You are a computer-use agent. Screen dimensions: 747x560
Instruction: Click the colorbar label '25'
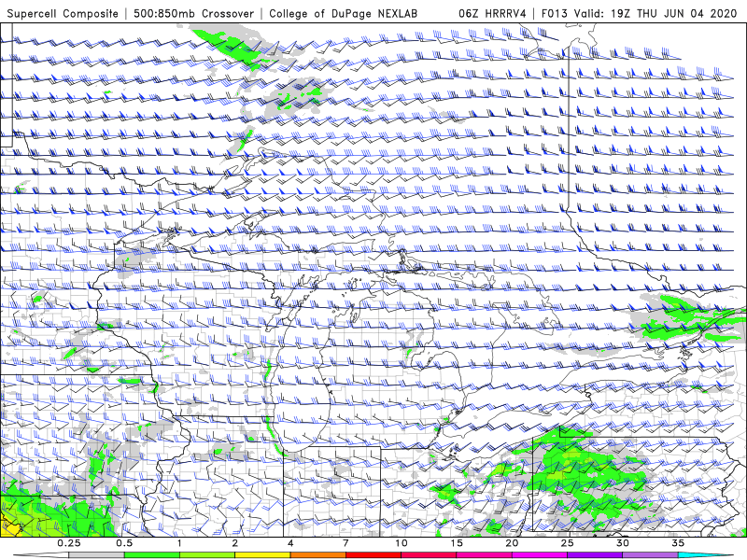pos(567,543)
